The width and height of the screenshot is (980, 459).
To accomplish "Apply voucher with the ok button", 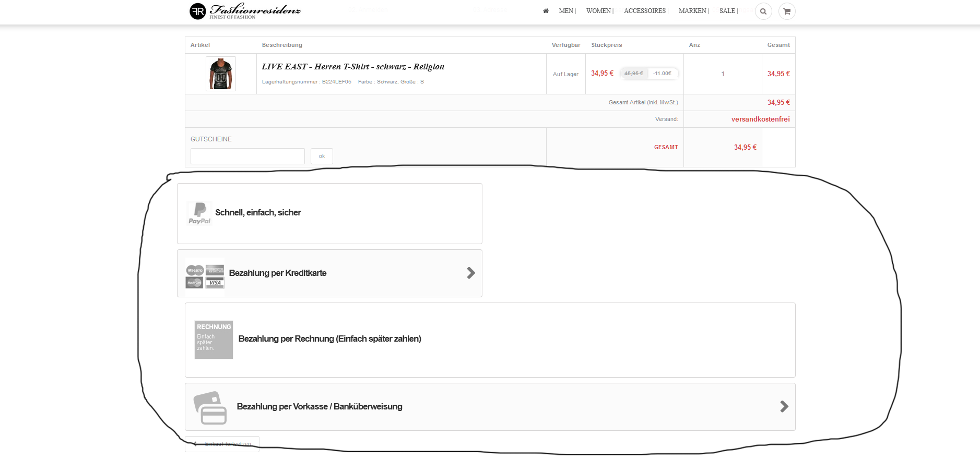I will click(x=322, y=156).
